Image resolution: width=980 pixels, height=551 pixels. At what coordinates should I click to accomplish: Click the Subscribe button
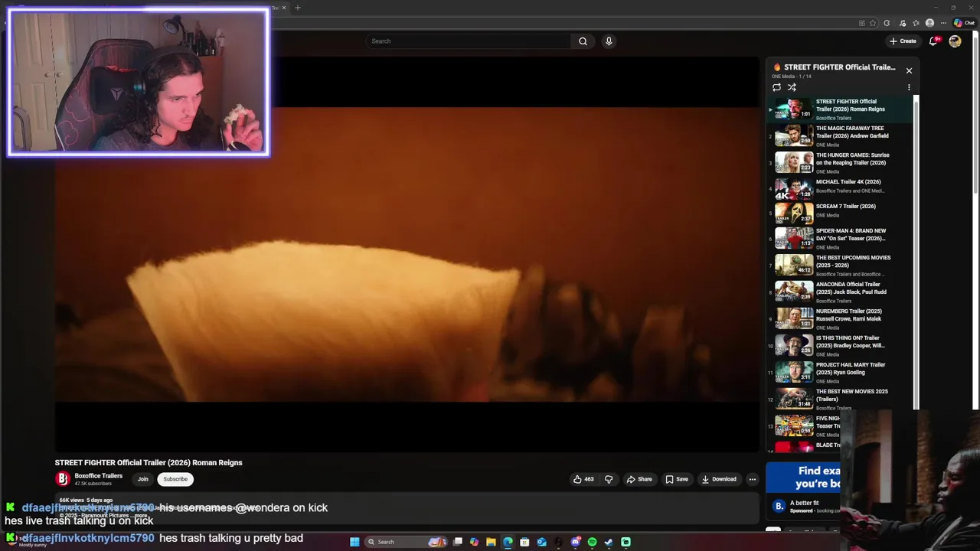pos(175,479)
